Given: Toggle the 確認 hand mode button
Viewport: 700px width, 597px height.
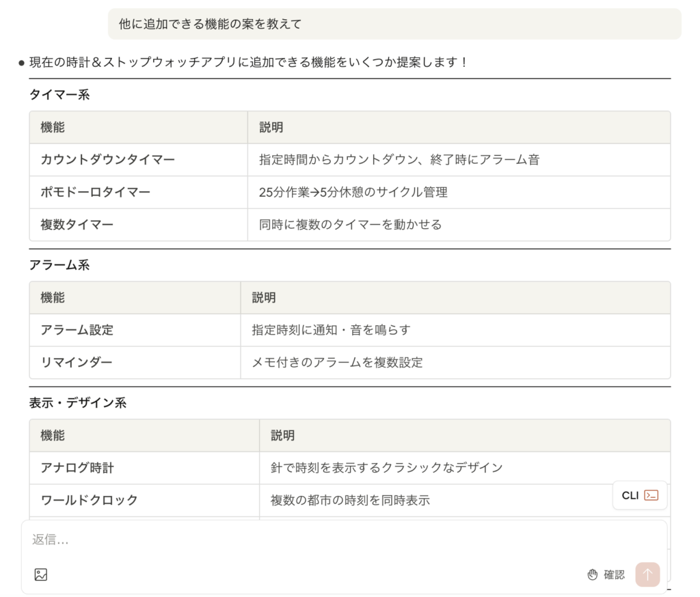Looking at the screenshot, I should tap(606, 574).
